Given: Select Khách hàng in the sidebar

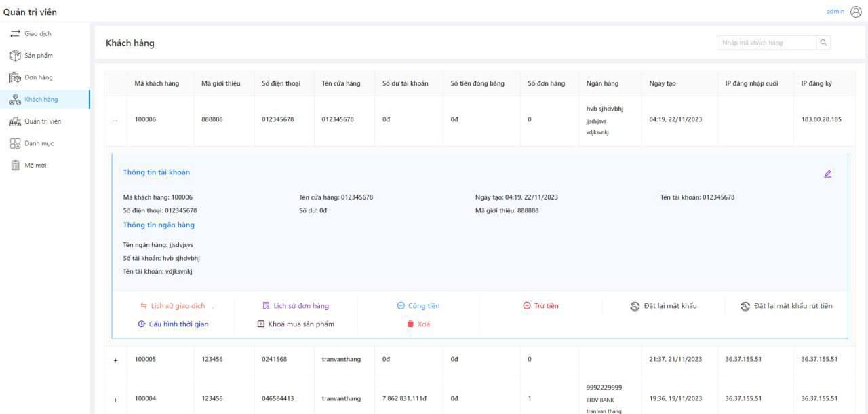Looking at the screenshot, I should click(41, 100).
